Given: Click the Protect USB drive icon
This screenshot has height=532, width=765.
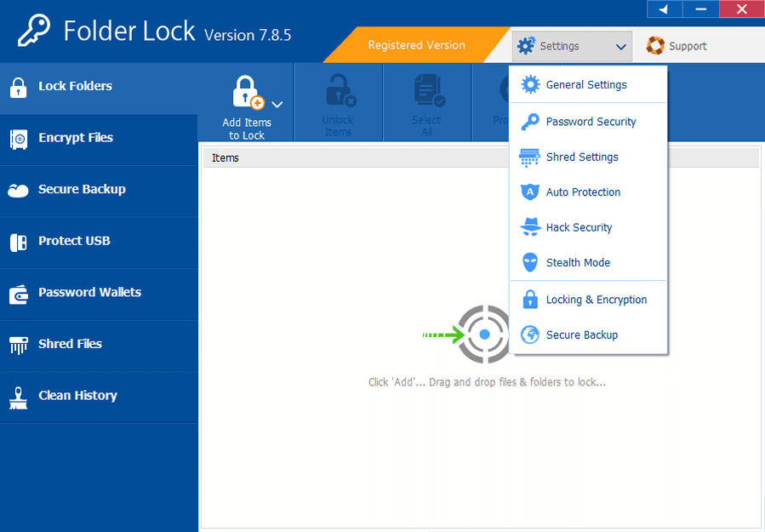Looking at the screenshot, I should pyautogui.click(x=18, y=242).
